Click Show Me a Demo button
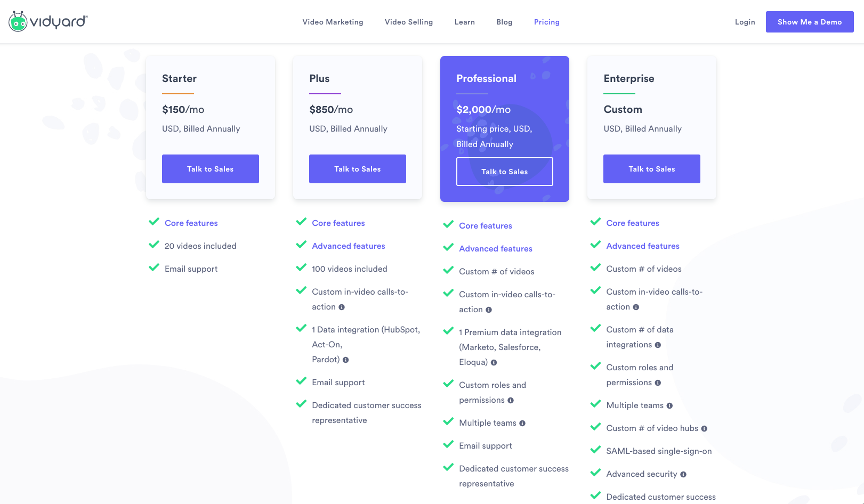 pos(810,22)
